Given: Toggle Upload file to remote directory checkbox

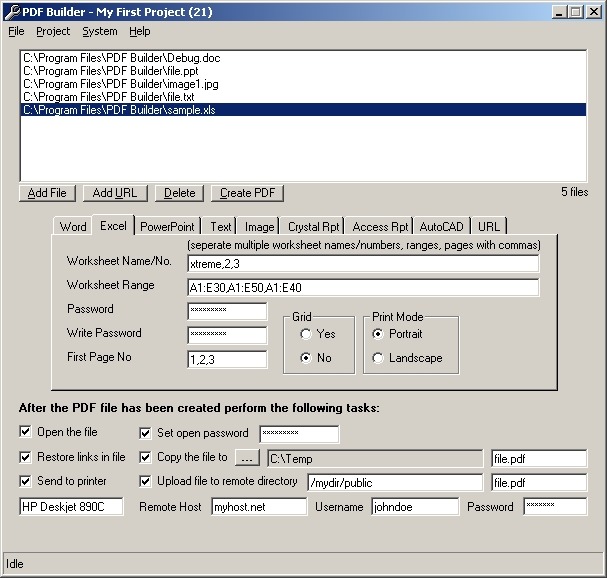Looking at the screenshot, I should (x=145, y=481).
